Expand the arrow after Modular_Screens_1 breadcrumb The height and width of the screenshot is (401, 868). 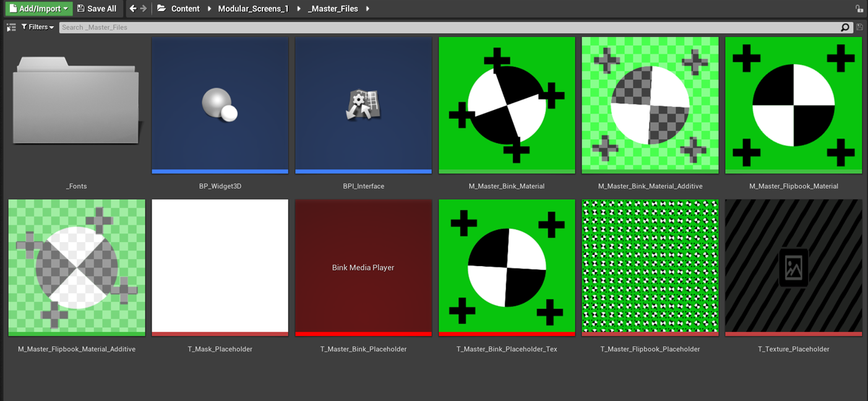click(x=299, y=9)
